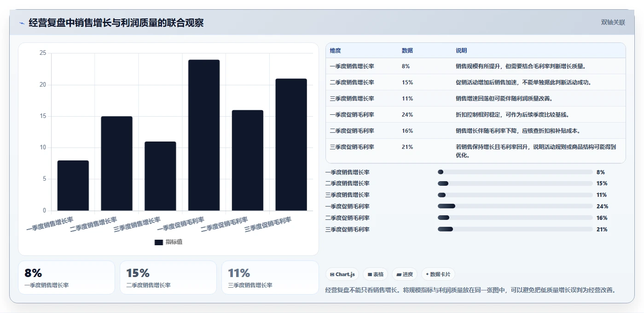Click the y-axis label 25
Viewport: 644px width, 313px height.
tap(42, 53)
